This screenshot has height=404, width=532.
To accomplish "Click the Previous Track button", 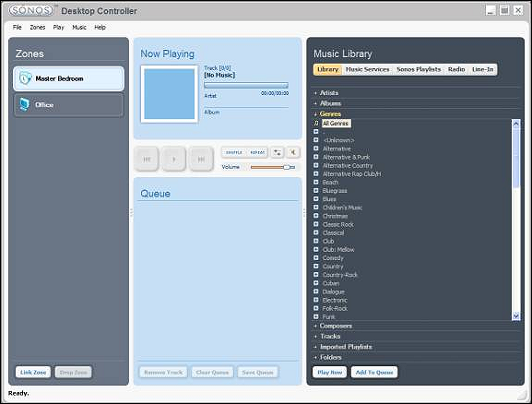I will (147, 159).
